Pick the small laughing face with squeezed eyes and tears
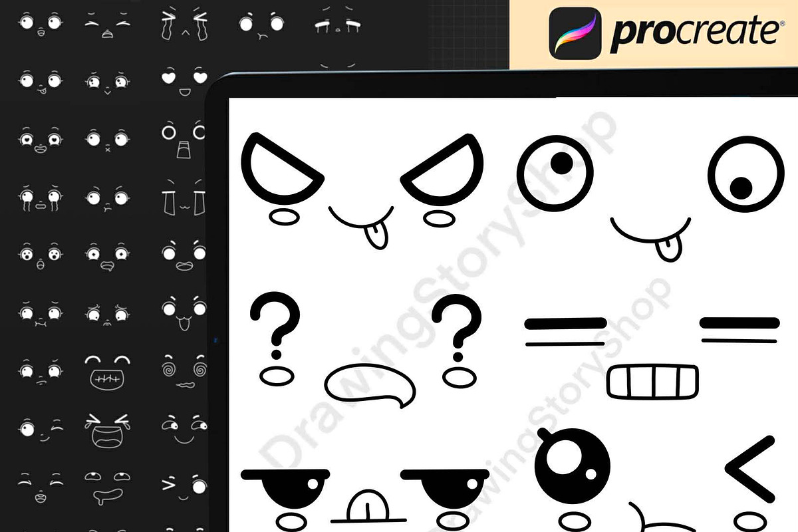The width and height of the screenshot is (798, 532). 108,430
